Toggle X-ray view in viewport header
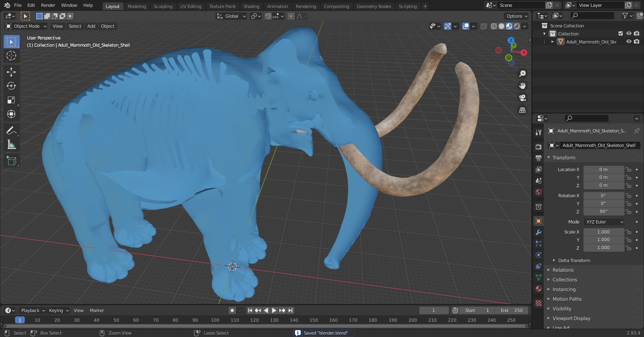 pyautogui.click(x=484, y=26)
